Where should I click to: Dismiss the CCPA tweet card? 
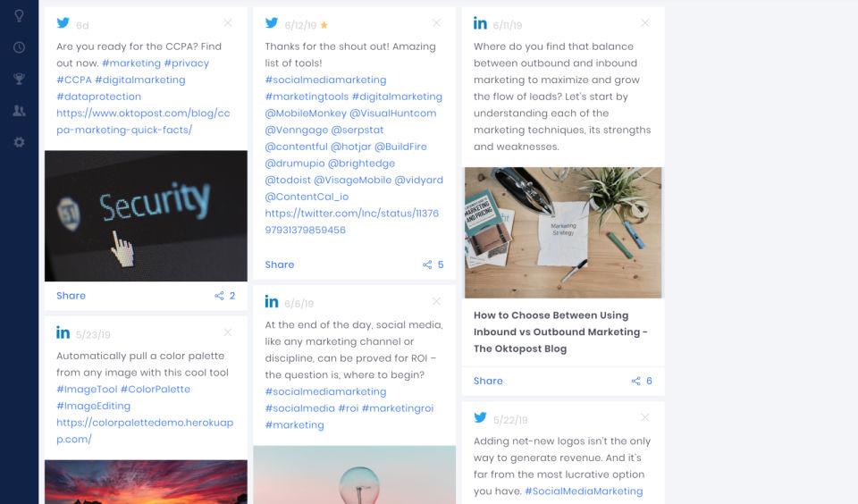tap(228, 23)
